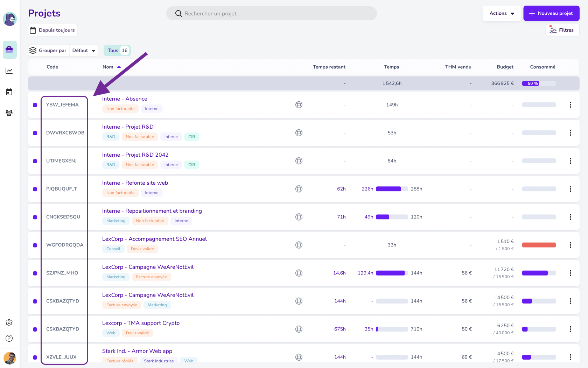Open the team members icon in sidebar
588x368 pixels.
(9, 113)
